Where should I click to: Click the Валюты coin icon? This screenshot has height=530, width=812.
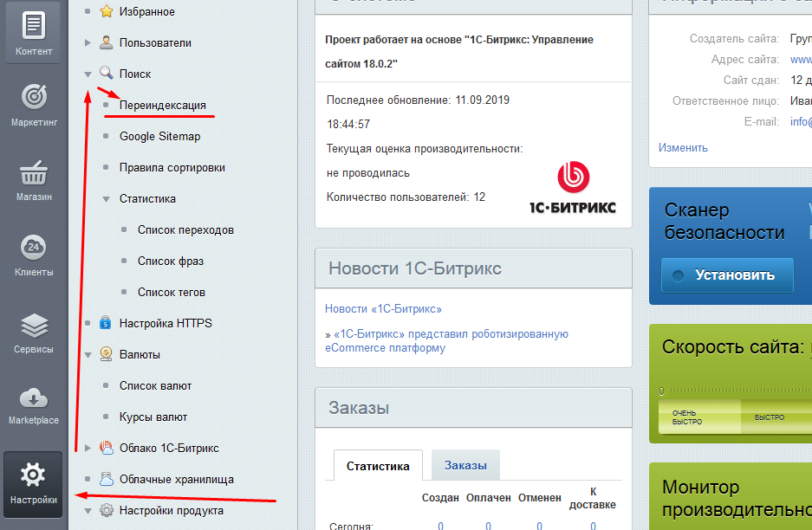click(107, 354)
